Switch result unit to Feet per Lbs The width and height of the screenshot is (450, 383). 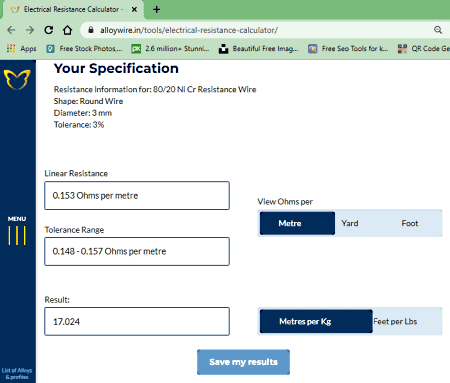(x=395, y=321)
